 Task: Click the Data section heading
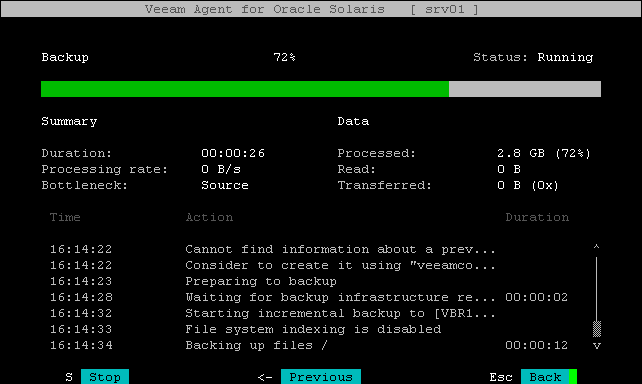353,121
